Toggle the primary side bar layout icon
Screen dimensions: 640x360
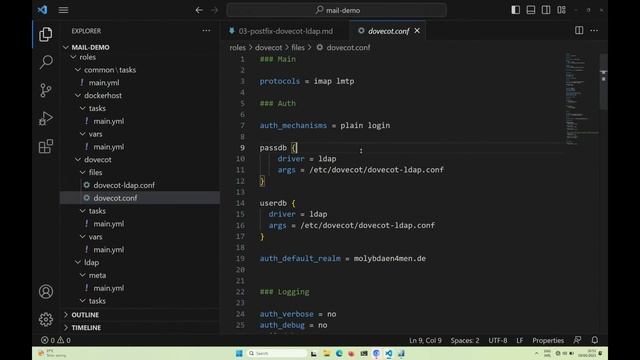[516, 10]
